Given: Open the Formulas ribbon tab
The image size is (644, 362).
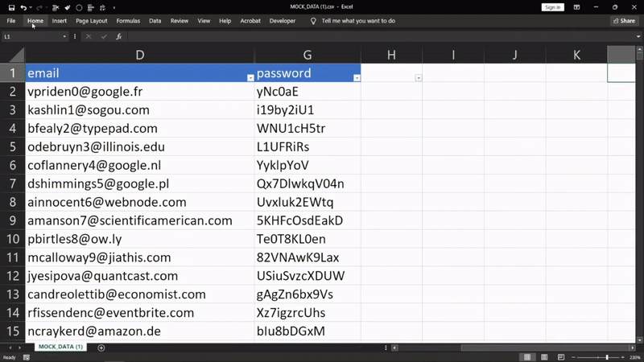Looking at the screenshot, I should point(128,21).
